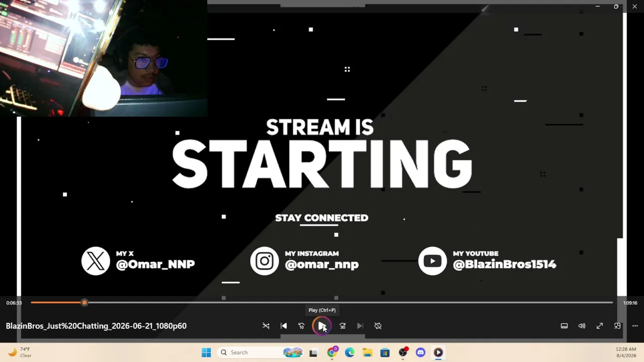644x362 pixels.
Task: Enter mini player mode
Action: coord(617,326)
